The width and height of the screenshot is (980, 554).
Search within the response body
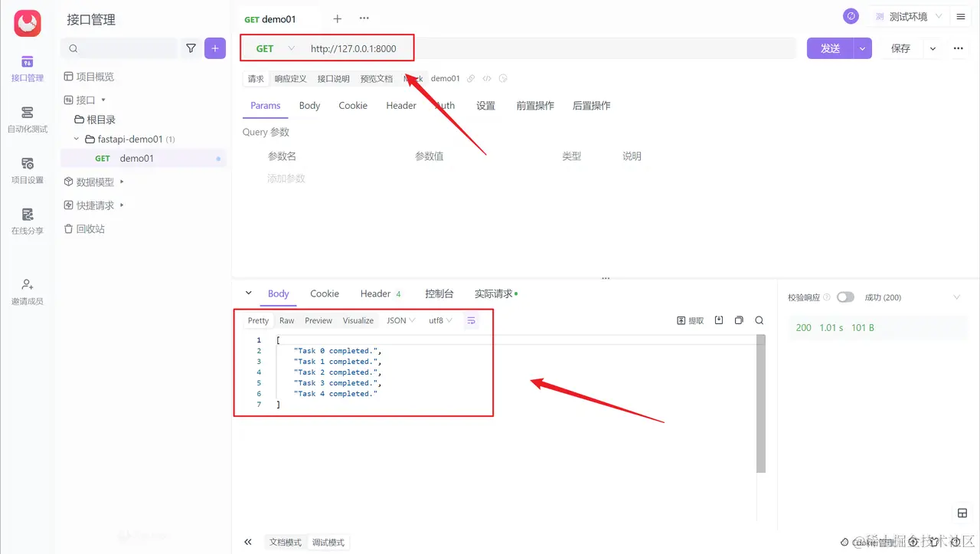click(x=759, y=320)
